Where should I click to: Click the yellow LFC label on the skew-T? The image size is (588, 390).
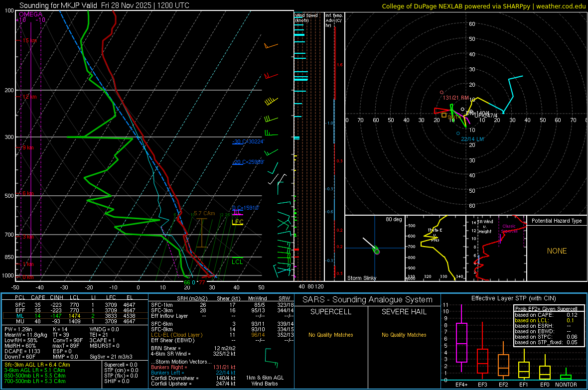[x=237, y=222]
